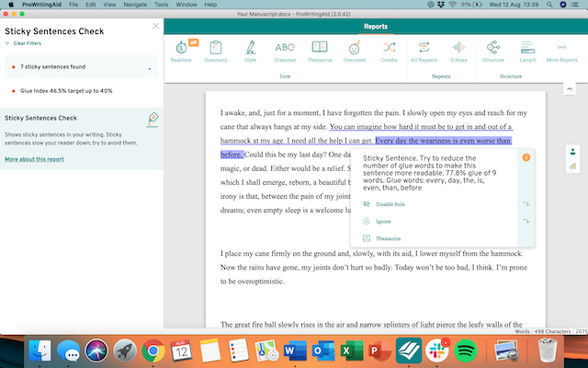Click the underlined sentence 'You can imagine how hard'

[421, 127]
